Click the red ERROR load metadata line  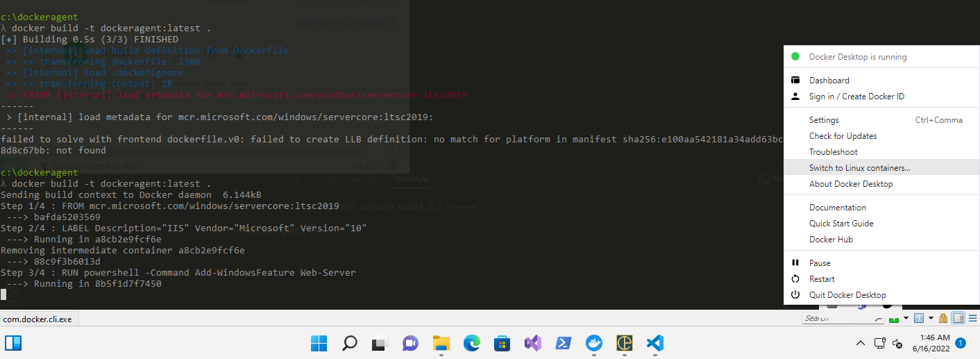point(236,95)
